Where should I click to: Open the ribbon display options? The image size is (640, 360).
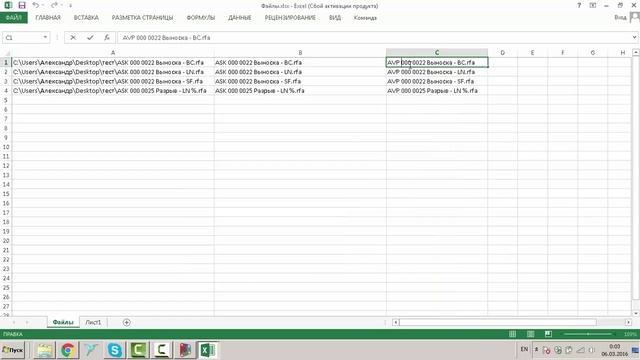(593, 5)
